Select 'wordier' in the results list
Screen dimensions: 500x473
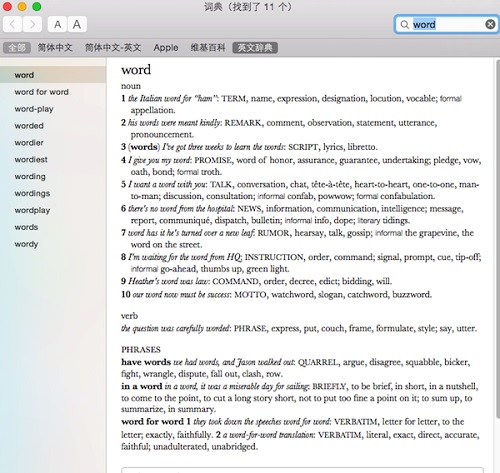pos(53,143)
